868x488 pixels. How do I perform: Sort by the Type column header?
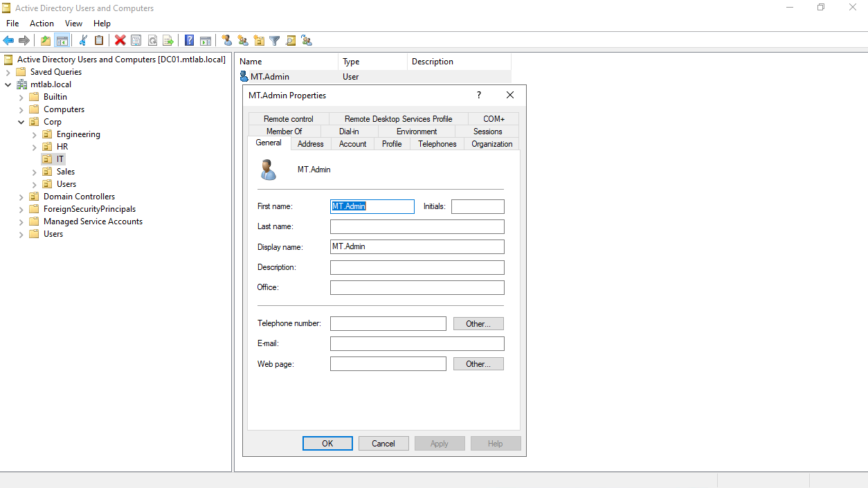pyautogui.click(x=372, y=62)
